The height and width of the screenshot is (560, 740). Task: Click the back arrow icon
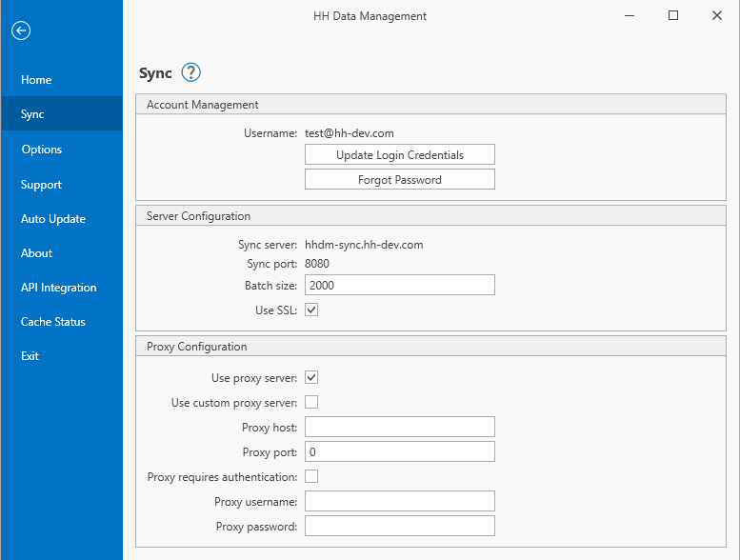tap(21, 30)
